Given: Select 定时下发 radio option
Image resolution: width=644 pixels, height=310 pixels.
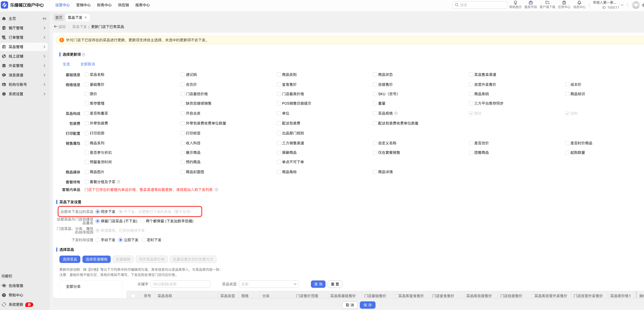Looking at the screenshot, I should pyautogui.click(x=144, y=240).
